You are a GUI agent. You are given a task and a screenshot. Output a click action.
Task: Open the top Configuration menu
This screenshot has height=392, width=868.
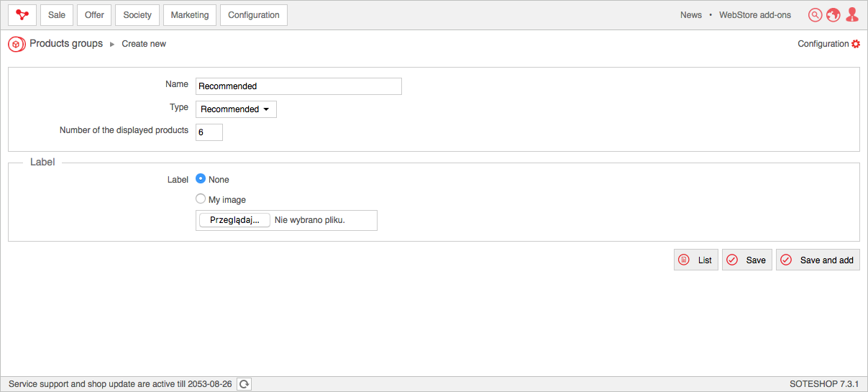click(x=253, y=15)
